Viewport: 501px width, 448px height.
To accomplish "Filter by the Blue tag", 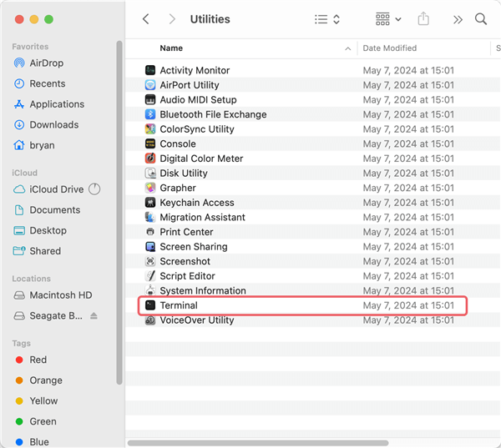I will (x=32, y=441).
